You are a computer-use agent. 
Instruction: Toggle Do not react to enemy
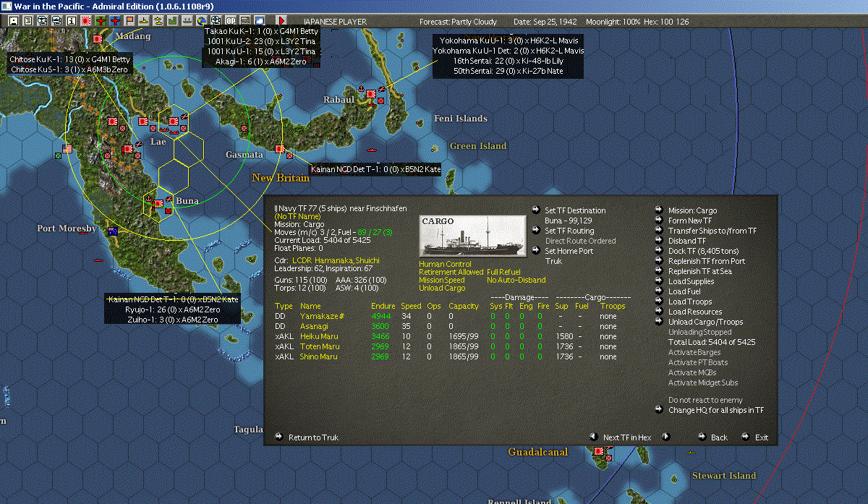pos(705,400)
